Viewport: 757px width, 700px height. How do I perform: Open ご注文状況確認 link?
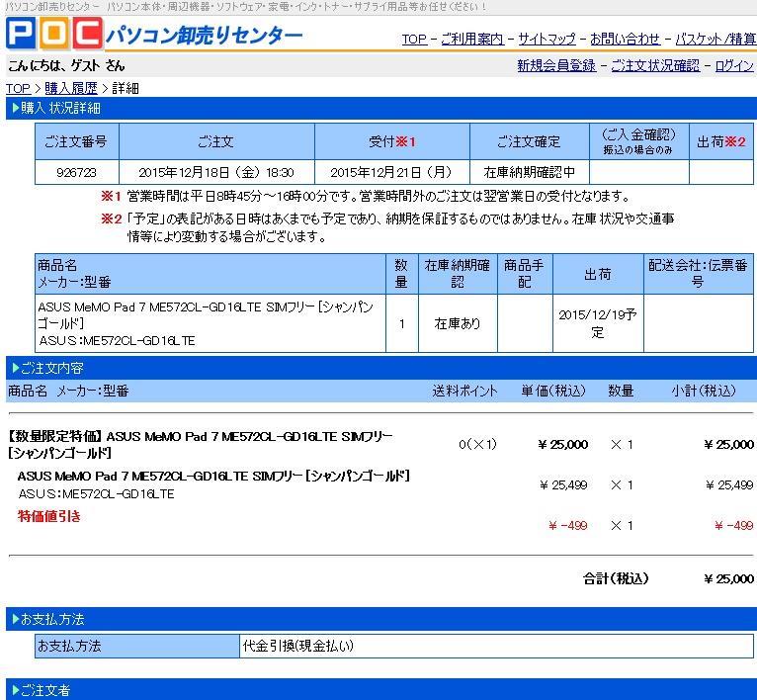pos(655,65)
